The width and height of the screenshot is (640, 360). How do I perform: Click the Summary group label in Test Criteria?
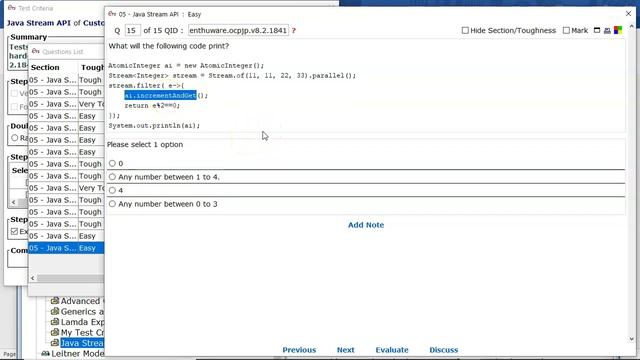[x=29, y=37]
